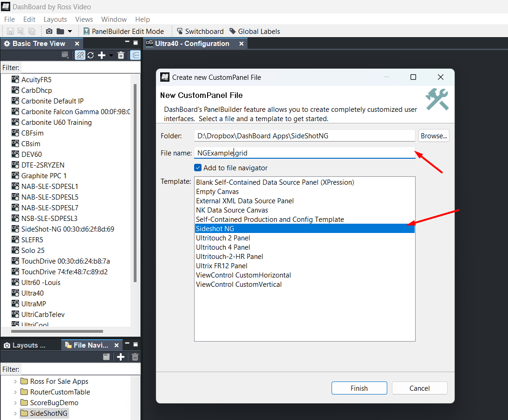Select the AcuityFR5 device in tree
This screenshot has height=420, width=508.
point(36,80)
